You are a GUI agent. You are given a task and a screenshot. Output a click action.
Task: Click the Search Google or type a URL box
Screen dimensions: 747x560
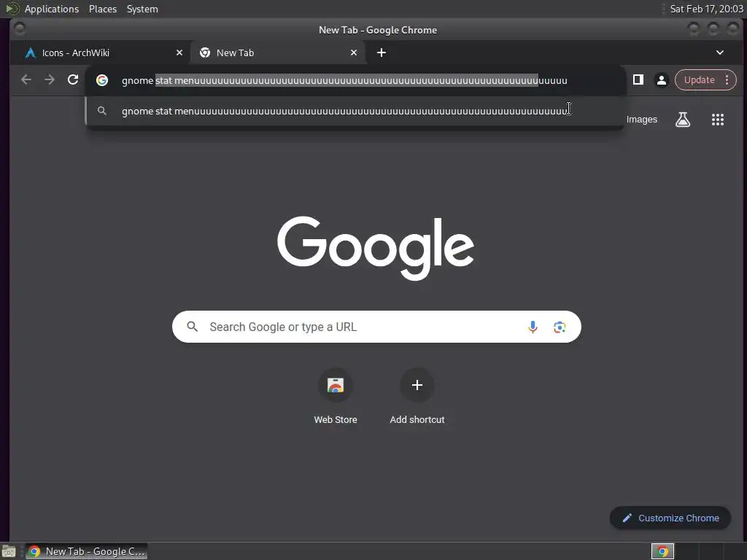[376, 327]
